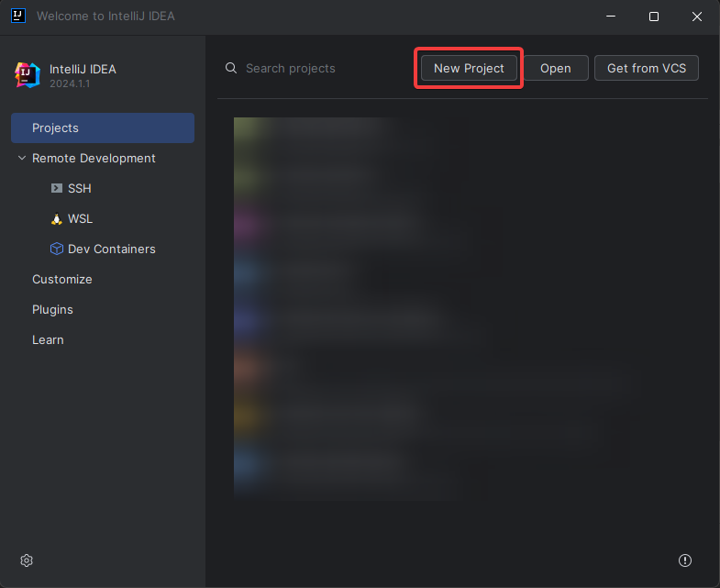Click the Open button
This screenshot has height=588, width=720.
click(x=555, y=69)
